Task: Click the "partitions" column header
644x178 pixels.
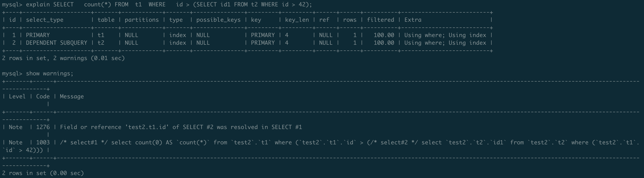Action: (x=142, y=20)
